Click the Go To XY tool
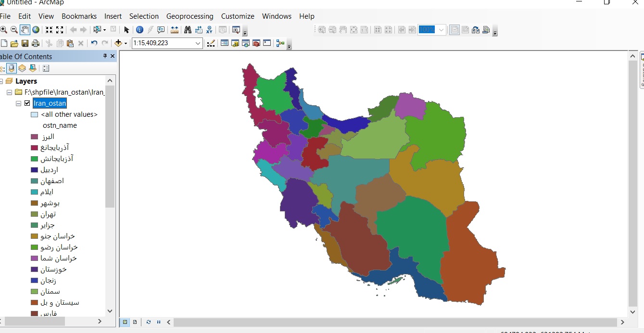The height and width of the screenshot is (333, 644). pos(210,30)
